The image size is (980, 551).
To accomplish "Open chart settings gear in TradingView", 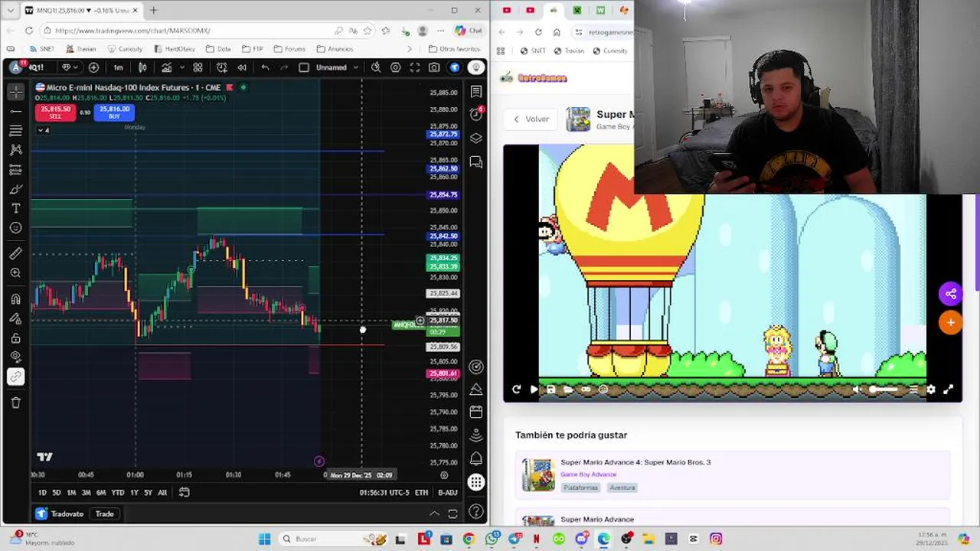I will tap(396, 67).
